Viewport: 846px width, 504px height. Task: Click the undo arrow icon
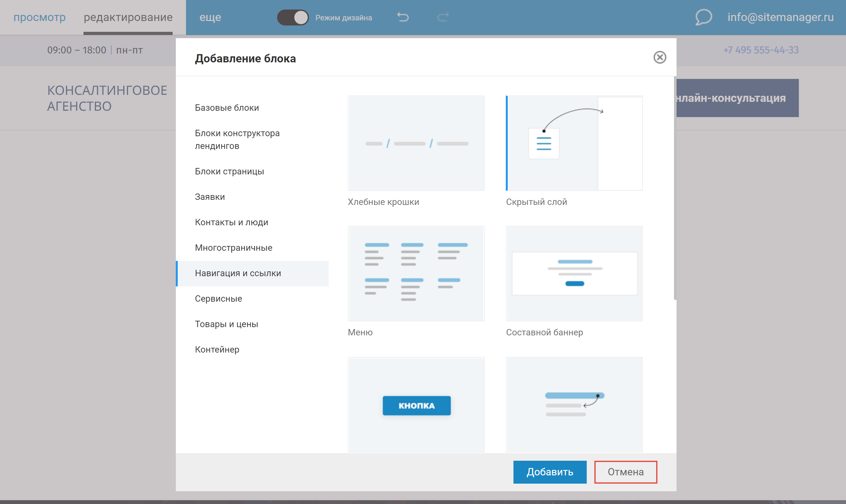click(403, 17)
